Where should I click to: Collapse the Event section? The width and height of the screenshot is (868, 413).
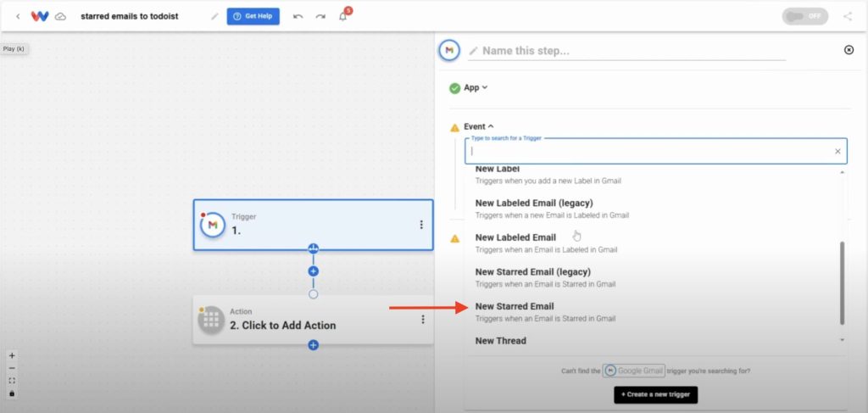click(479, 126)
